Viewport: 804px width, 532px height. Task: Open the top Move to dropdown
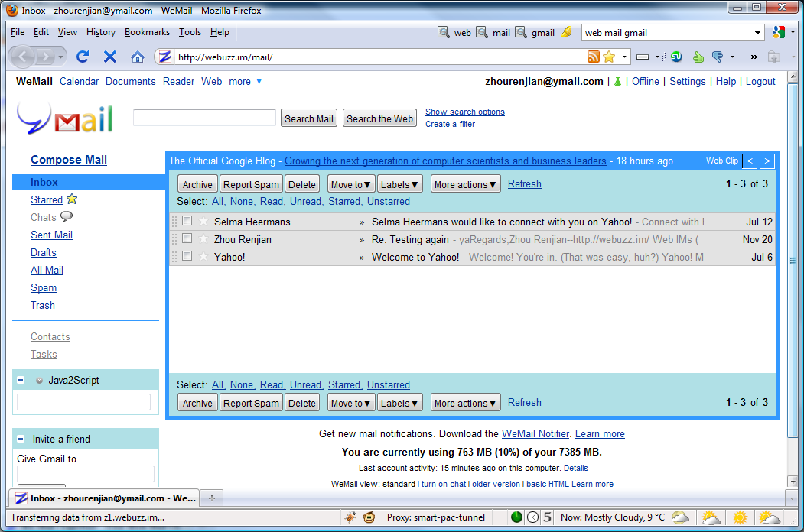351,184
